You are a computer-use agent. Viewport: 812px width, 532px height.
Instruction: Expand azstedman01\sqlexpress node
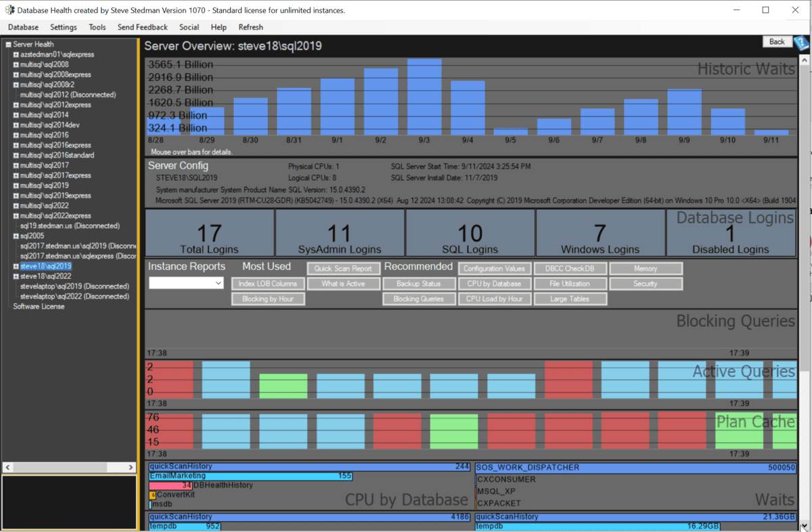pyautogui.click(x=16, y=55)
